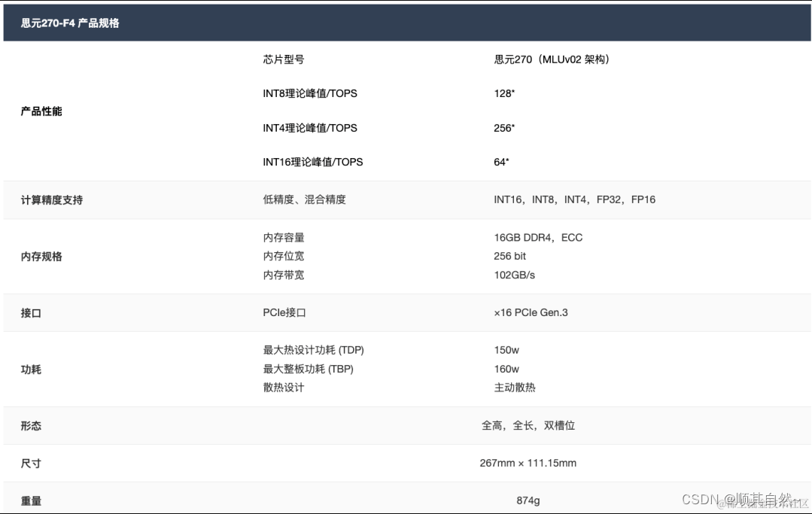The image size is (812, 514).
Task: Click the '尺寸' row label
Action: [x=31, y=464]
